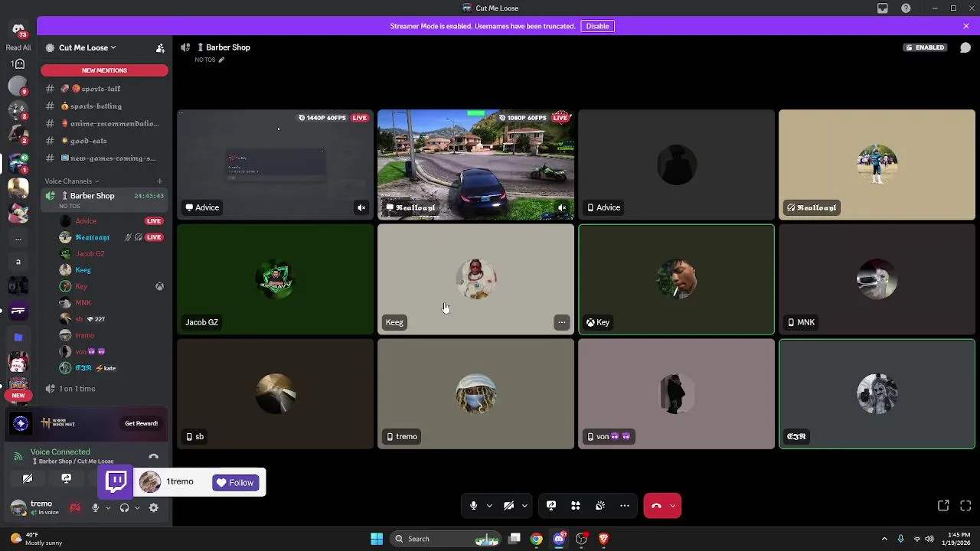Screen dimensions: 980x551
Task: Focus Jacob GZ video tile
Action: pyautogui.click(x=276, y=279)
